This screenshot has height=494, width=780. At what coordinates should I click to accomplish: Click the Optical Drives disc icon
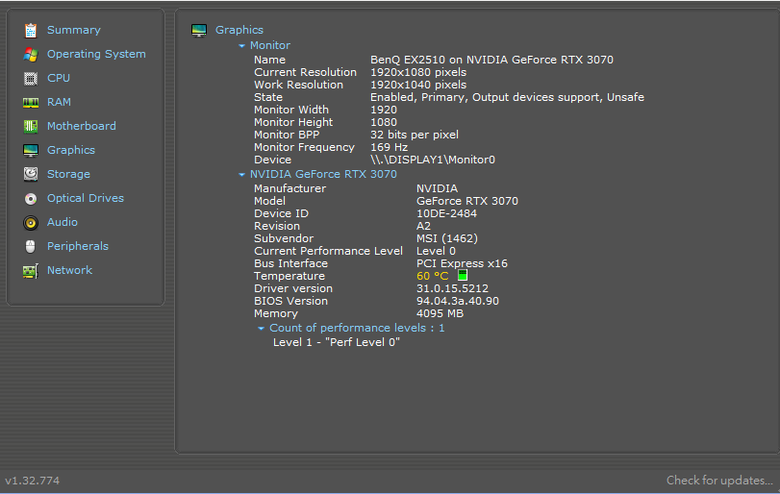[30, 198]
